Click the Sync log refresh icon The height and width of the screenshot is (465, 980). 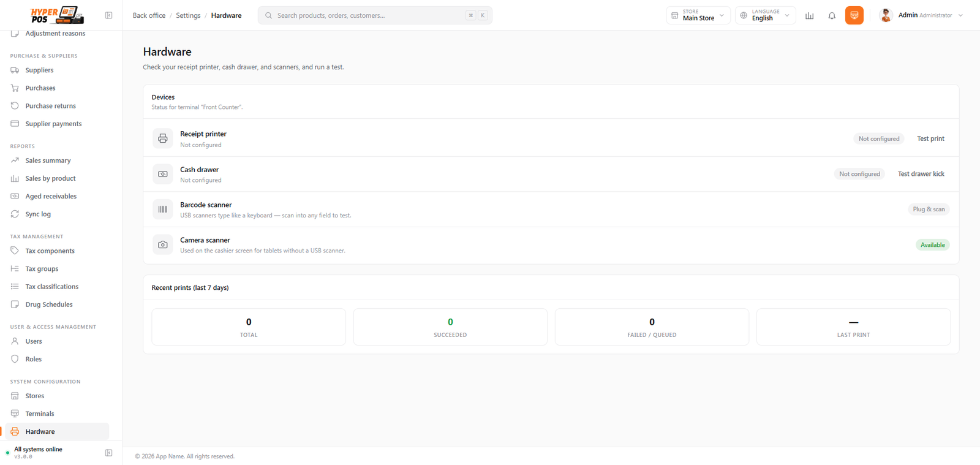15,214
